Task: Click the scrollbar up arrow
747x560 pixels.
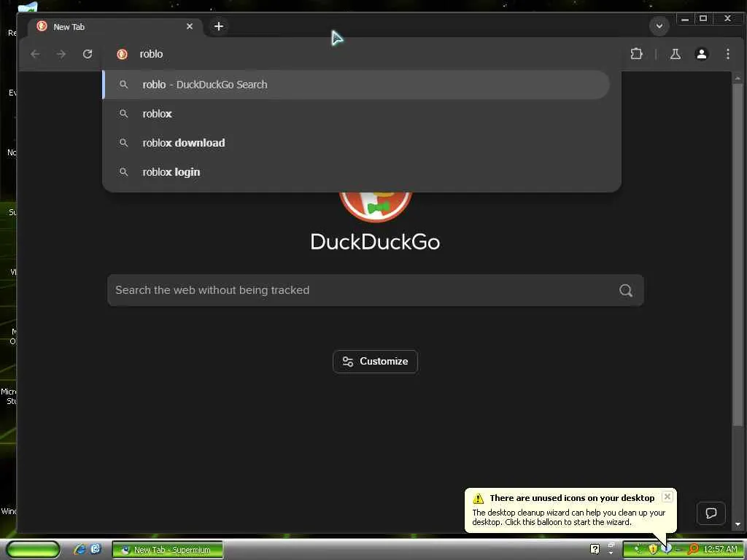Action: (x=738, y=77)
